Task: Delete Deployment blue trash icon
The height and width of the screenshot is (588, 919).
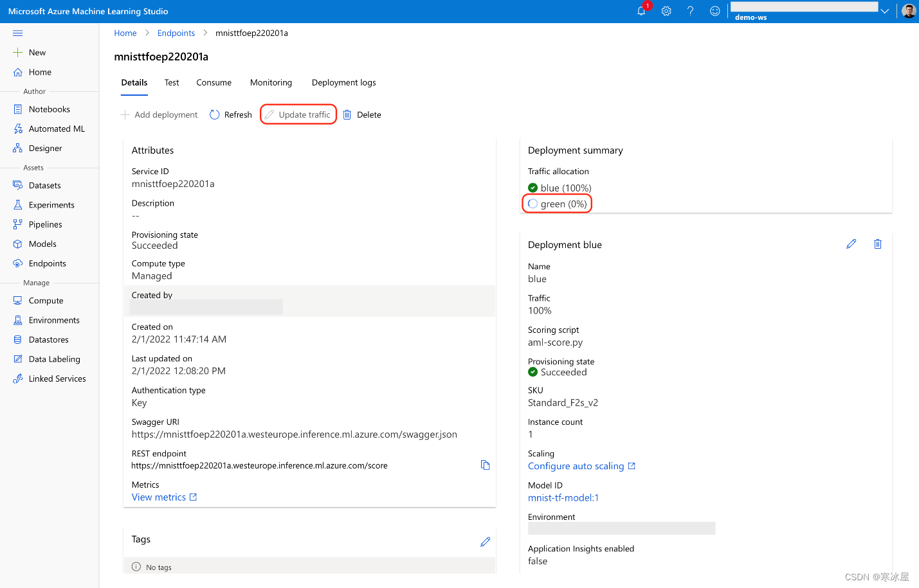Action: tap(878, 244)
